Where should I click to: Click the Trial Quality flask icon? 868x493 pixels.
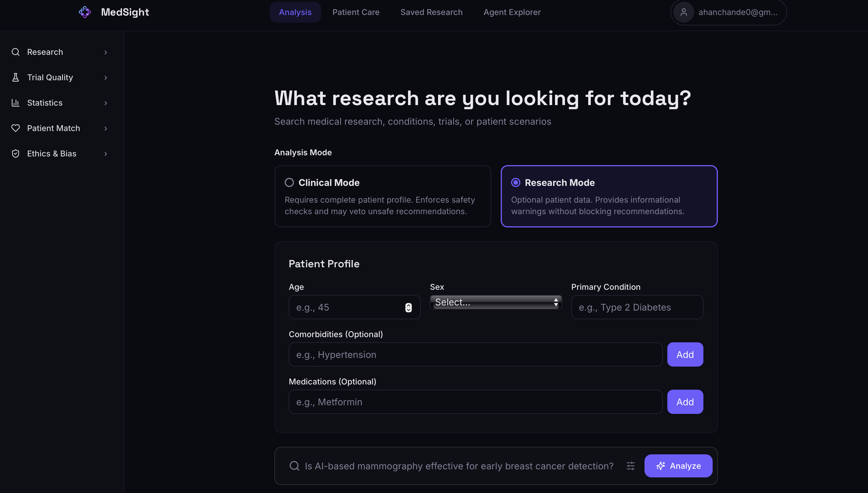pos(16,78)
